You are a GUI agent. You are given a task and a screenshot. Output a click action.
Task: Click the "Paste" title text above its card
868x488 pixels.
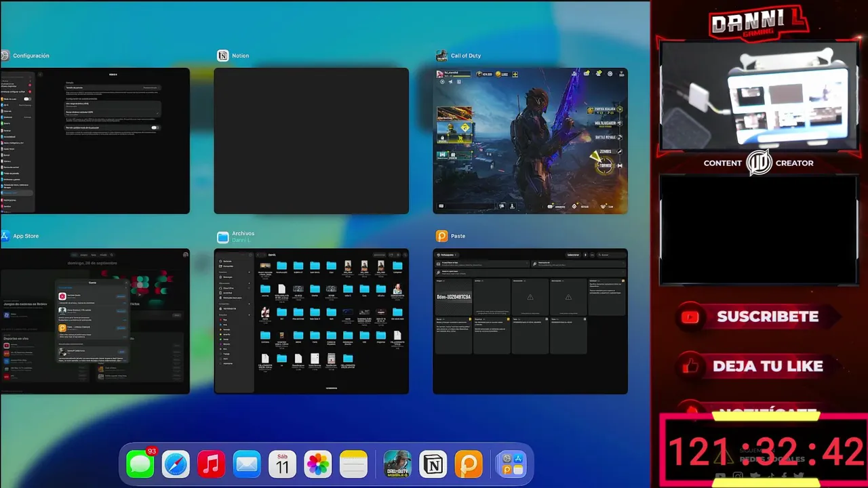click(458, 236)
